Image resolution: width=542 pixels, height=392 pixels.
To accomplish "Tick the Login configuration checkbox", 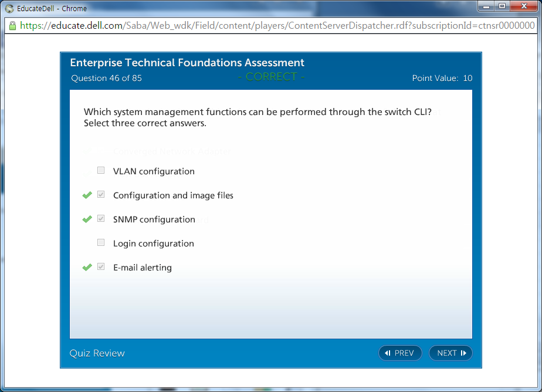I will (101, 243).
